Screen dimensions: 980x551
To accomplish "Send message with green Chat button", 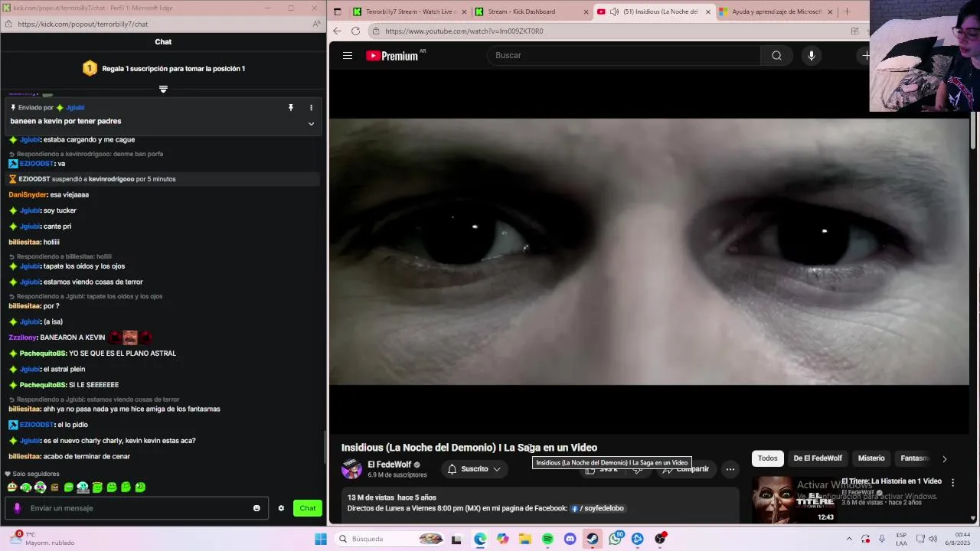I will [308, 508].
